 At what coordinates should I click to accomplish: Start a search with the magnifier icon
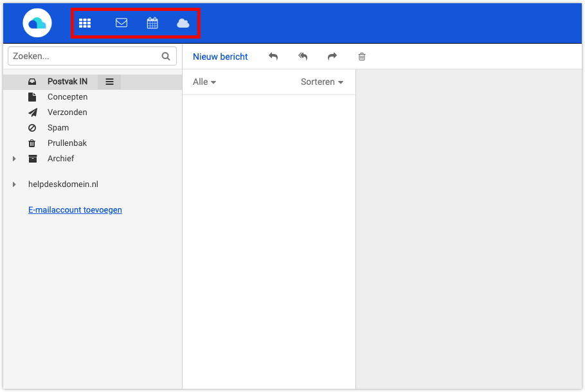click(x=166, y=56)
